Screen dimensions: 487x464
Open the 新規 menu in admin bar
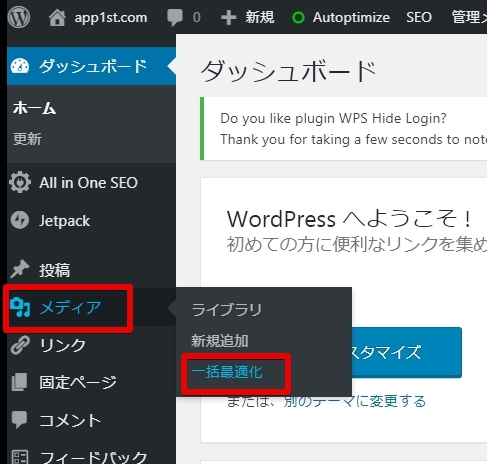coord(260,17)
